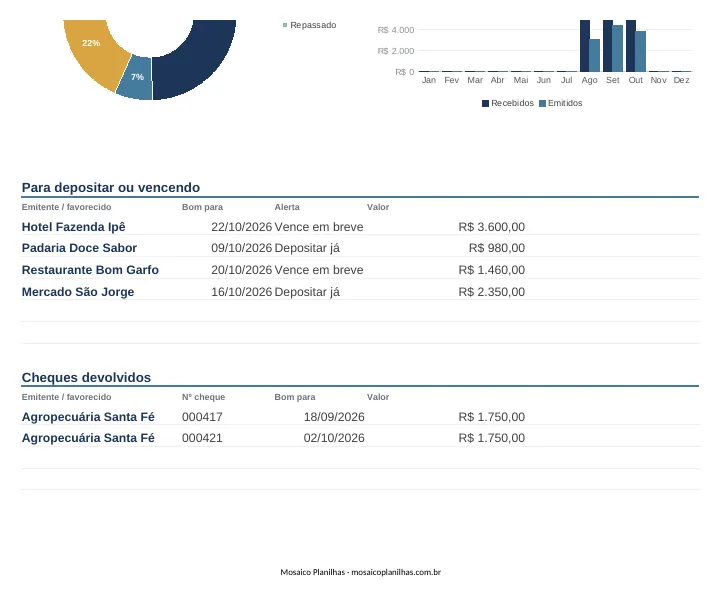Click the date 18/09/2026
Viewport: 719px width, 597px height.
(334, 417)
